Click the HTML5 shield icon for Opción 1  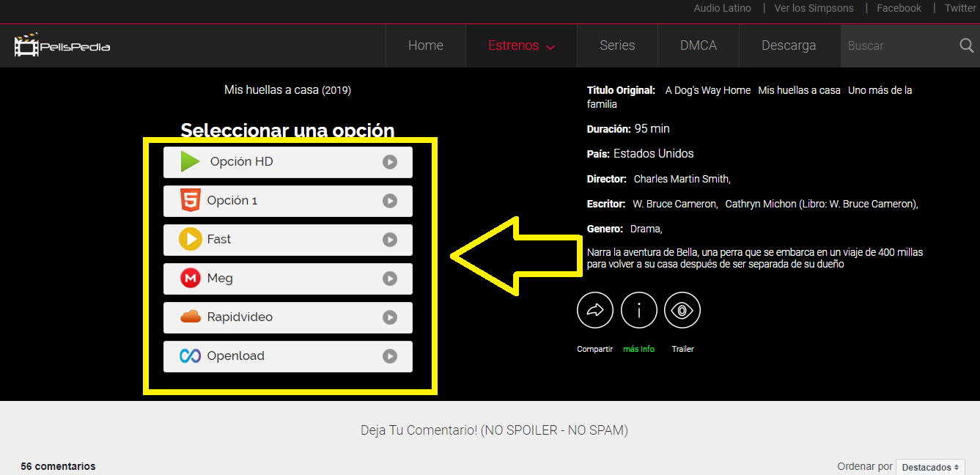pos(191,200)
